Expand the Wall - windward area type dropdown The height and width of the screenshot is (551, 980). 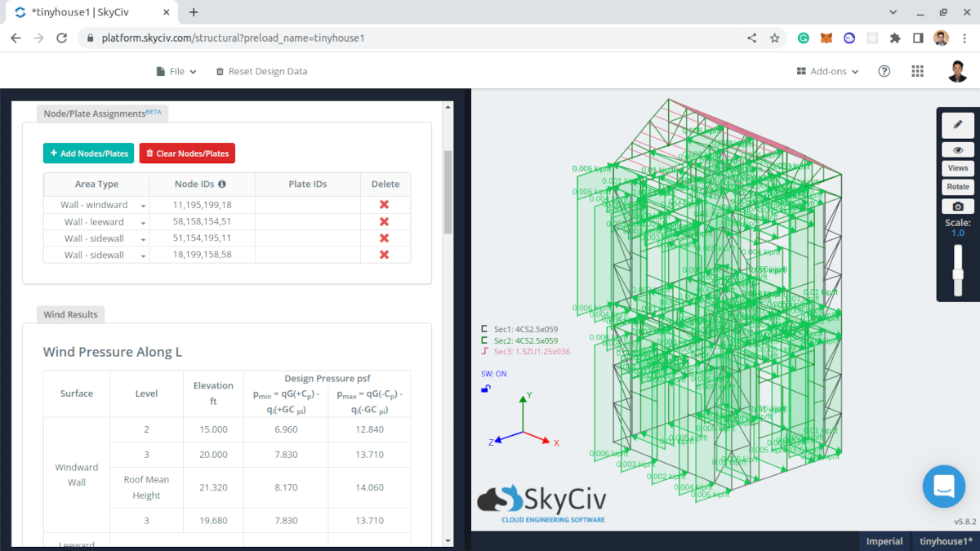[143, 206]
